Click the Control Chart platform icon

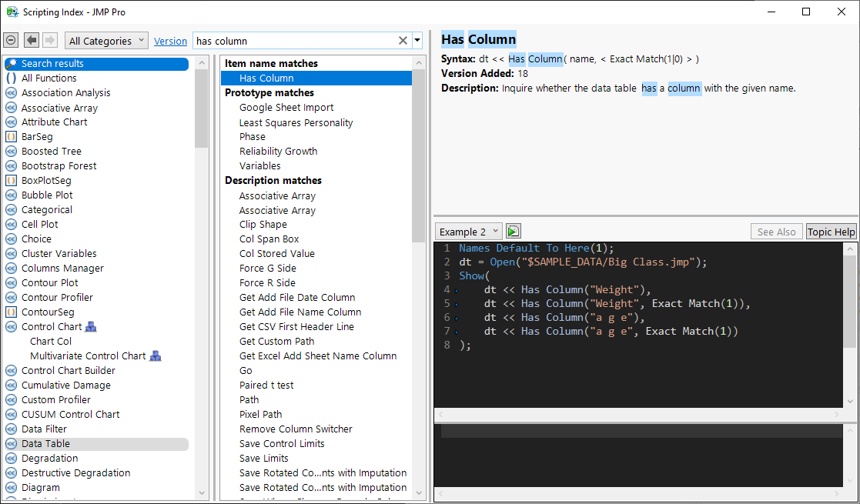(x=91, y=327)
